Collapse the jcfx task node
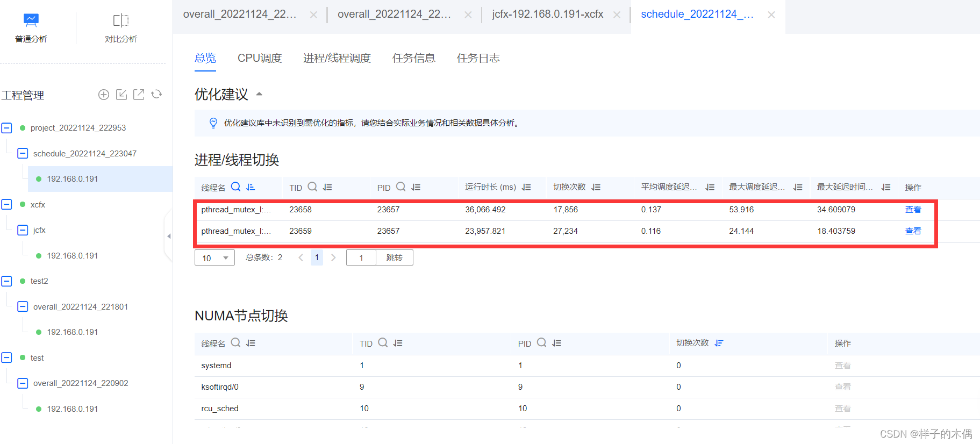 tap(23, 230)
